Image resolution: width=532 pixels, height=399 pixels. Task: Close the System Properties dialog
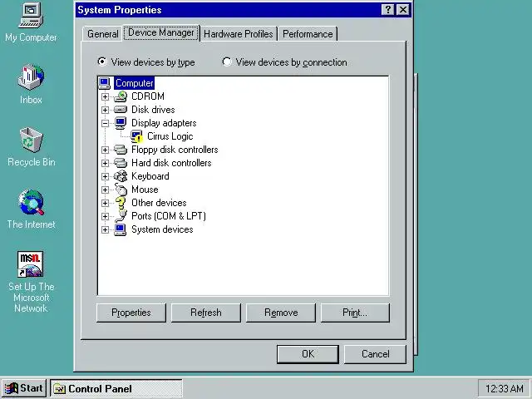coord(403,10)
